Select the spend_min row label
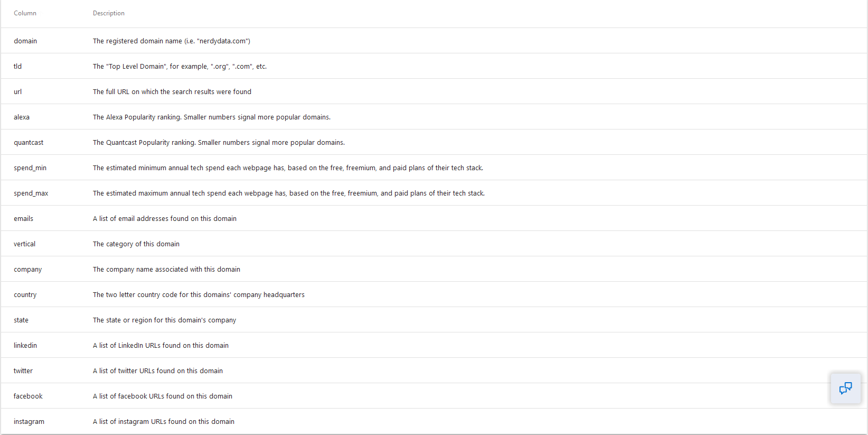 point(30,168)
